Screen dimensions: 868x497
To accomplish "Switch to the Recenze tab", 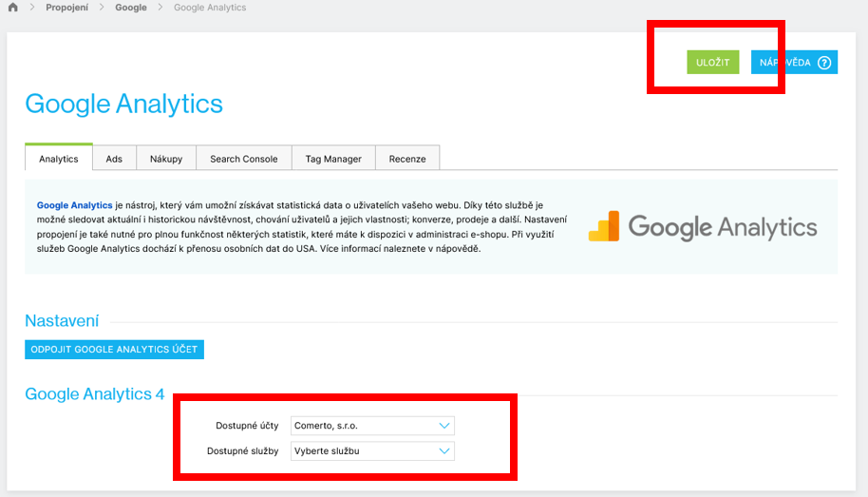I will tap(407, 159).
